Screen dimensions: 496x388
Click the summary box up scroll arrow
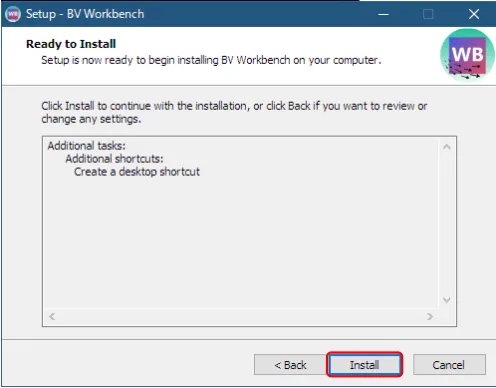447,147
